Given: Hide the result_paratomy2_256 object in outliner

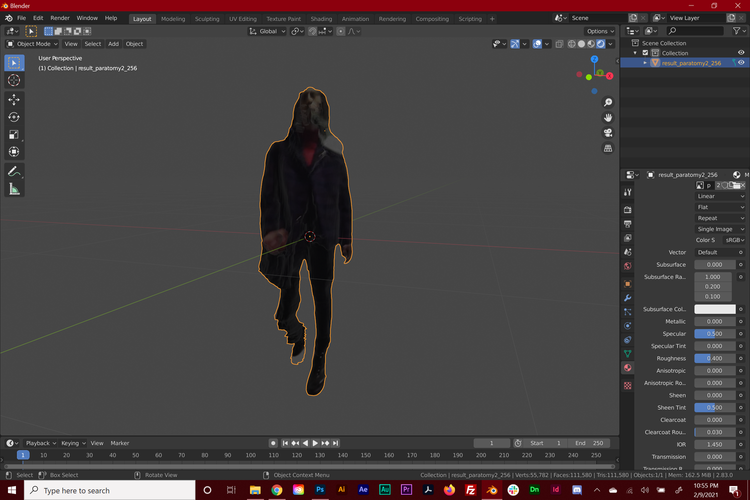Looking at the screenshot, I should (741, 62).
